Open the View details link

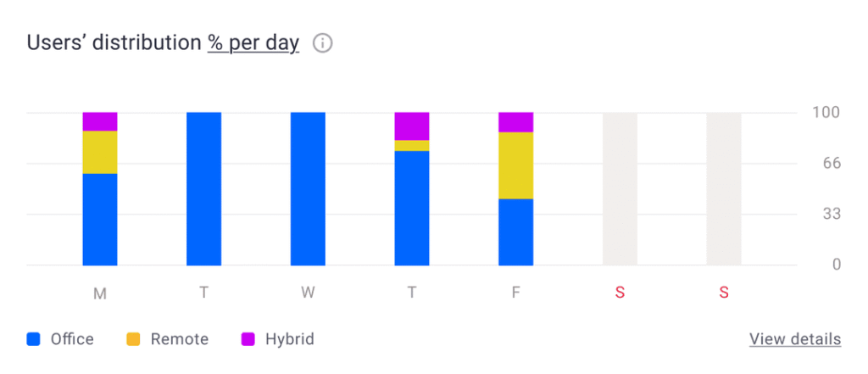pyautogui.click(x=794, y=339)
